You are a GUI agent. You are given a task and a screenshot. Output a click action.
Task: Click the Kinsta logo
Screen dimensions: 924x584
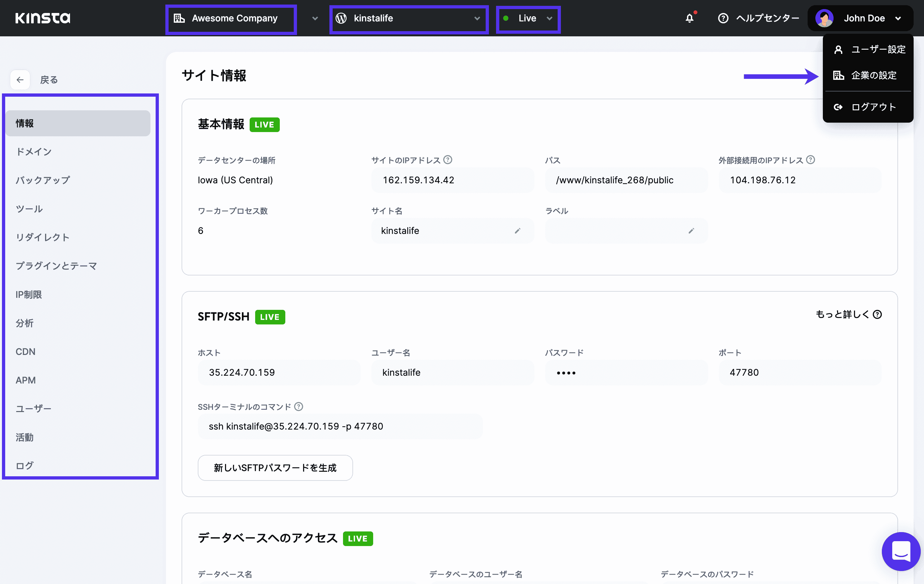(42, 18)
